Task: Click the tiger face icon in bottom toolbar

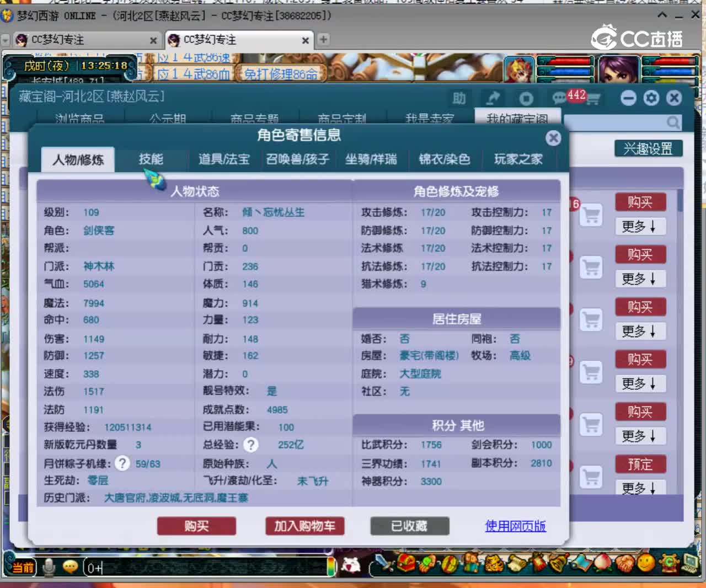Action: tap(494, 563)
